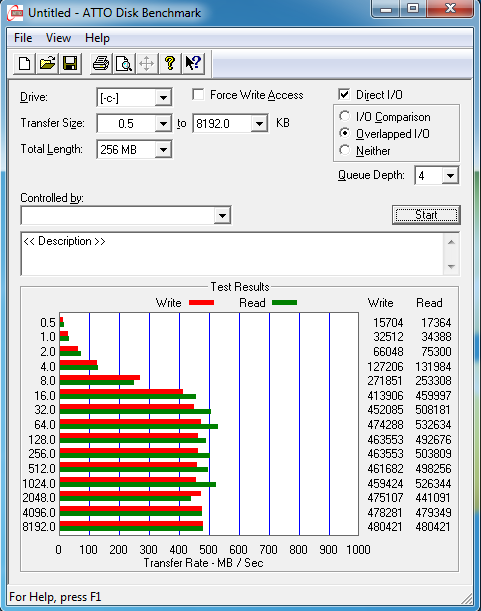
Task: Click inside the Description text box
Action: [x=232, y=254]
